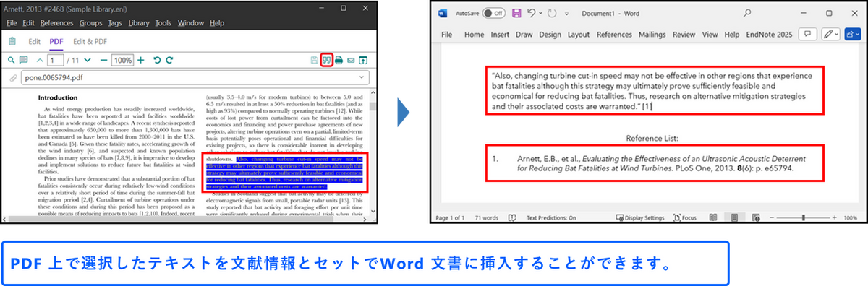Expand the pone.0065794.pdf attachment dropdown
This screenshot has height=286, width=868.
[x=361, y=78]
